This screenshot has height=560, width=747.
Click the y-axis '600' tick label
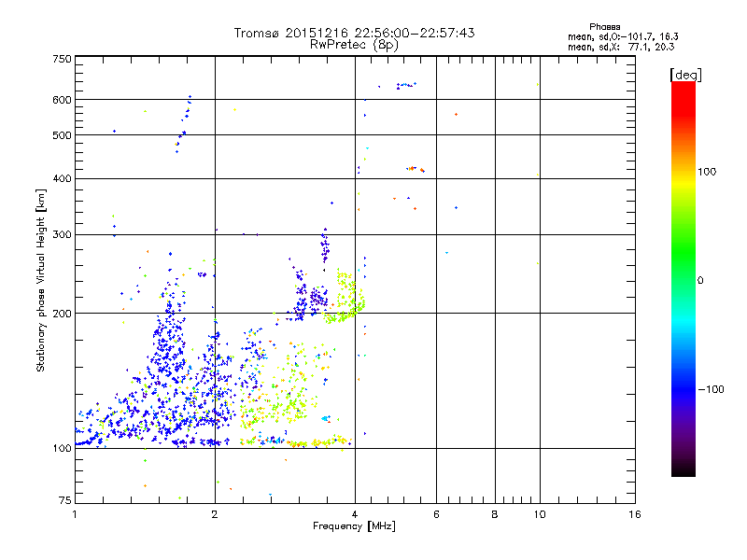click(63, 100)
